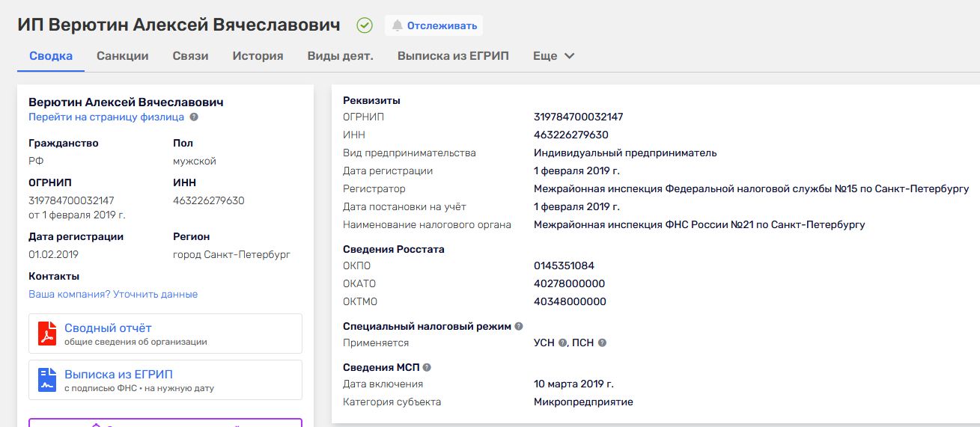Viewport: 980px width, 427px height.
Task: Switch to the Санкции tab
Action: [123, 56]
